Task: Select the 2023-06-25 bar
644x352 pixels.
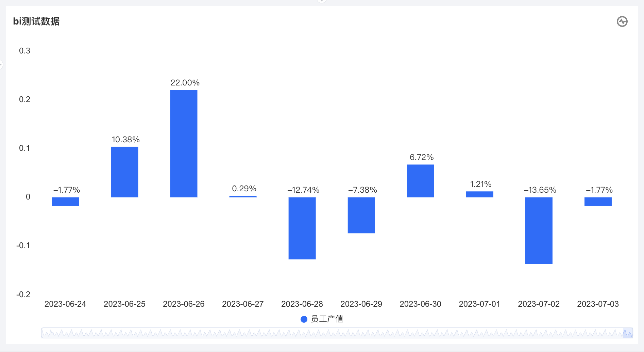Action: coord(124,172)
